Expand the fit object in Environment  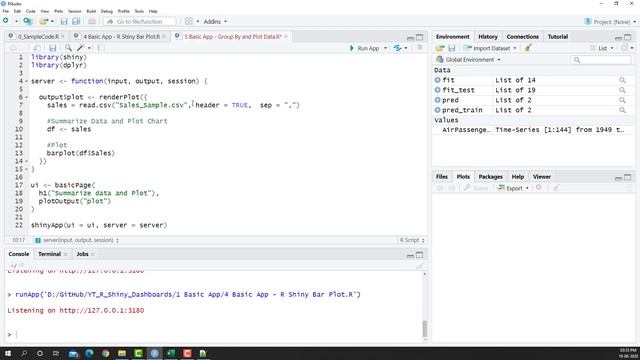click(438, 80)
